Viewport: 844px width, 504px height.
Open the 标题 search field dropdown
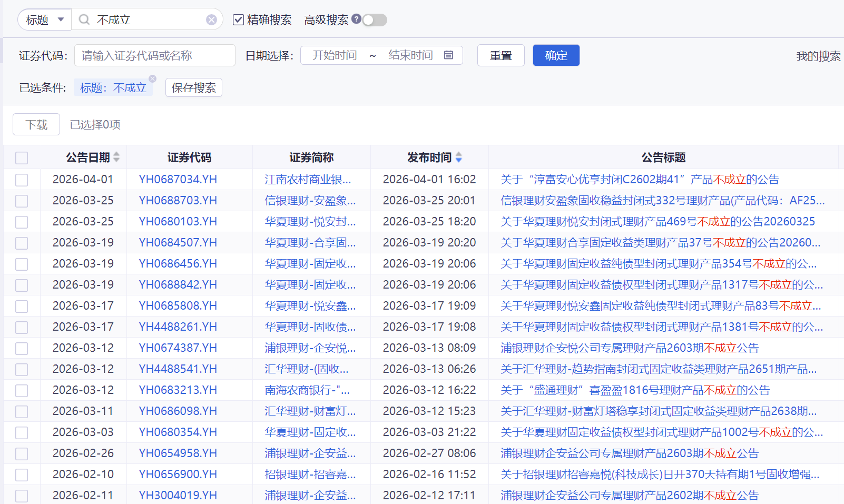pos(44,19)
